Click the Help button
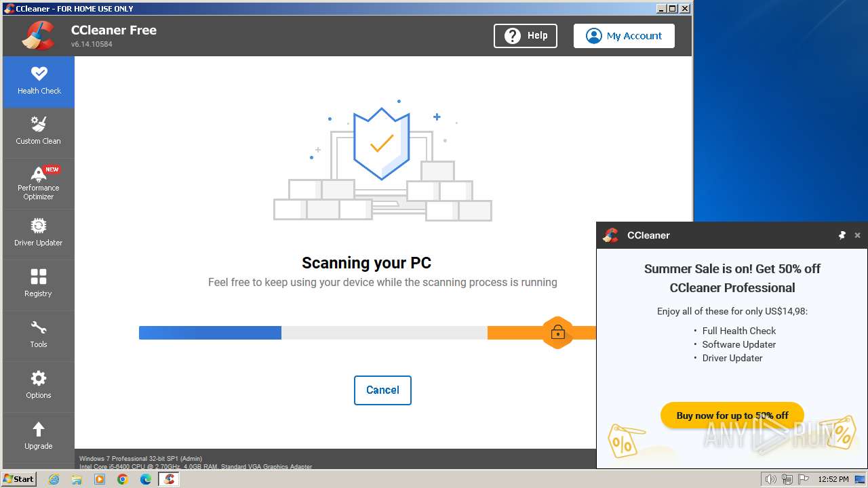 coord(526,36)
